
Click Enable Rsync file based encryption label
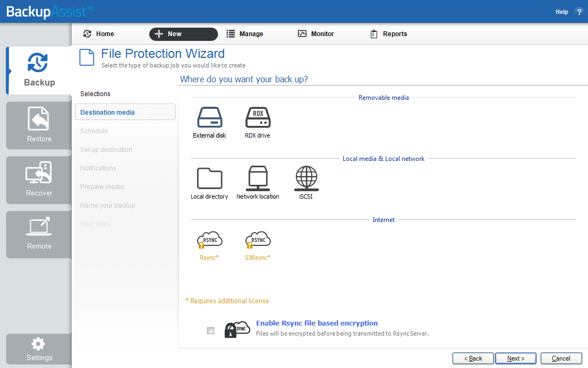click(317, 323)
